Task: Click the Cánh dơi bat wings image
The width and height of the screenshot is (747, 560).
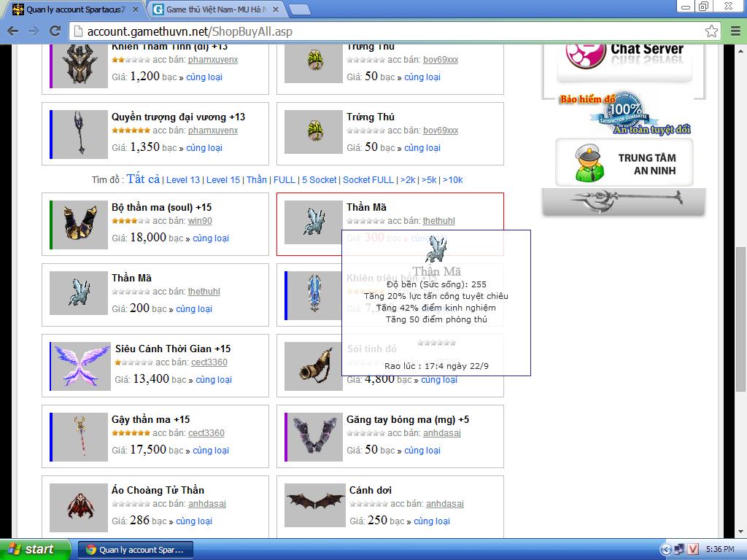Action: pyautogui.click(x=315, y=505)
